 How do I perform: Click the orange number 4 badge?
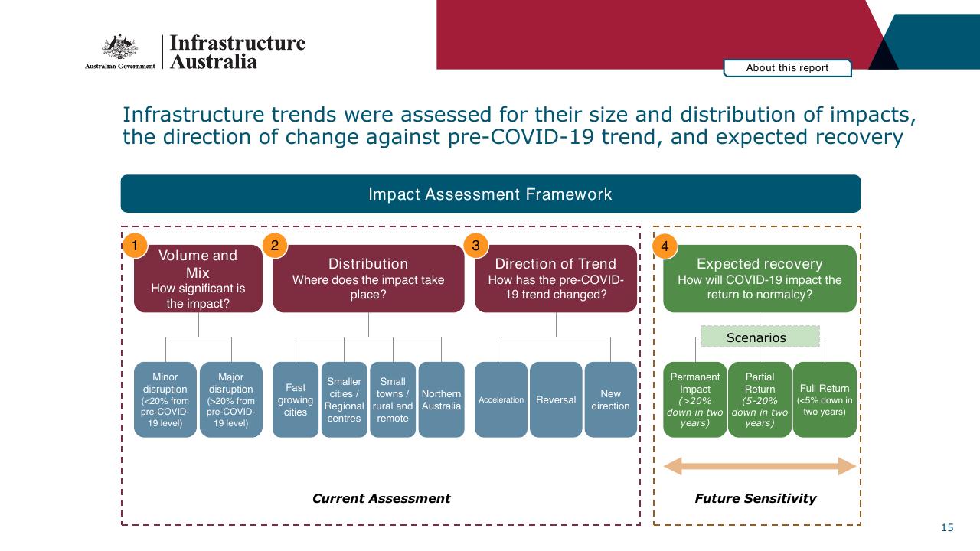665,246
